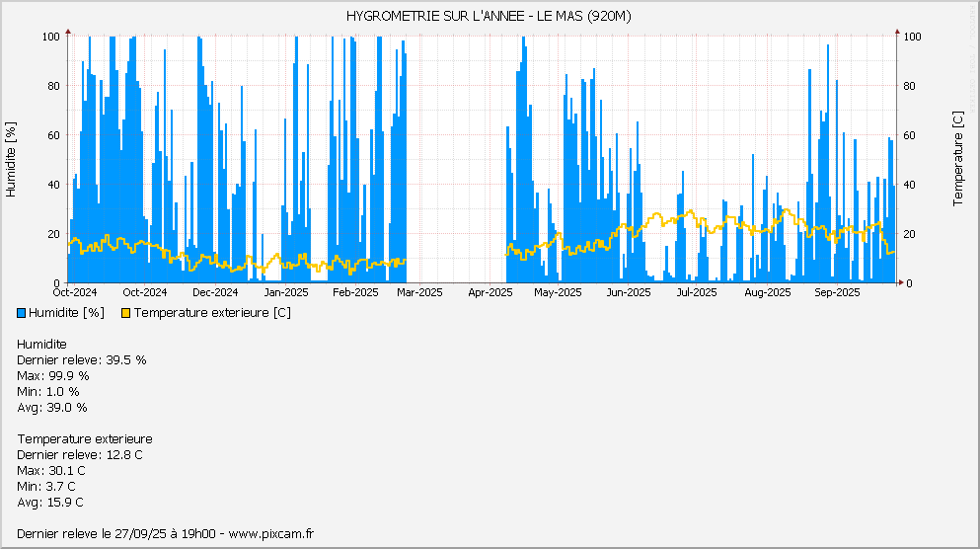This screenshot has height=549, width=980.
Task: Click the chart title HYGROMETRIE SUR L'ANNEE
Action: click(489, 16)
